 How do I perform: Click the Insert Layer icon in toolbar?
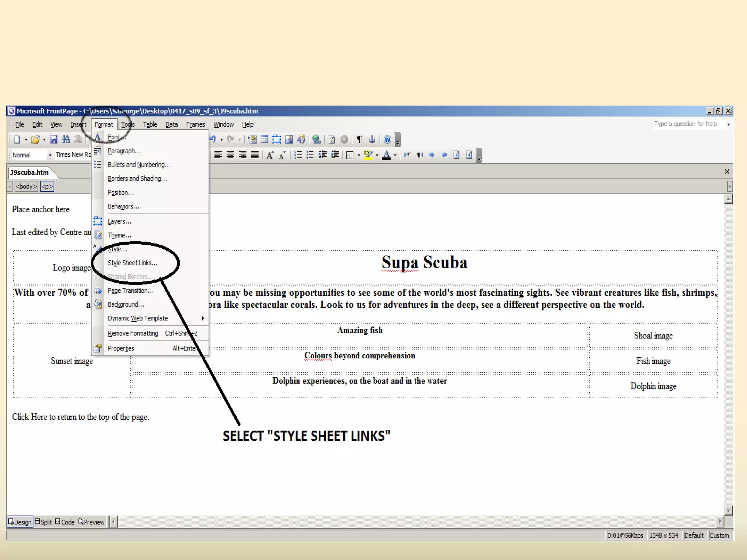coord(276,139)
